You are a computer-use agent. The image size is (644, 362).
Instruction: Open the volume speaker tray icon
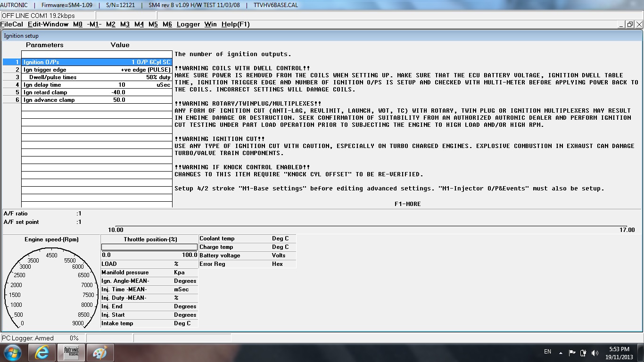pos(595,353)
